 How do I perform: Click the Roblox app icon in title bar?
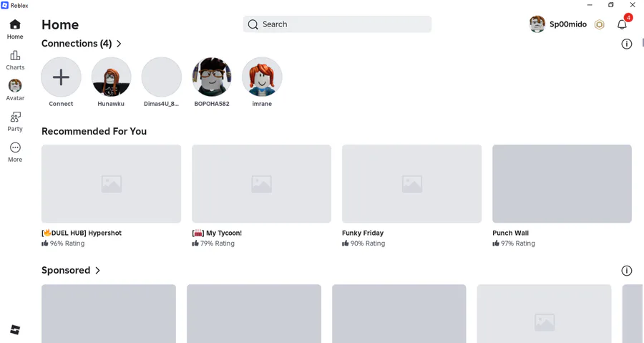[5, 5]
